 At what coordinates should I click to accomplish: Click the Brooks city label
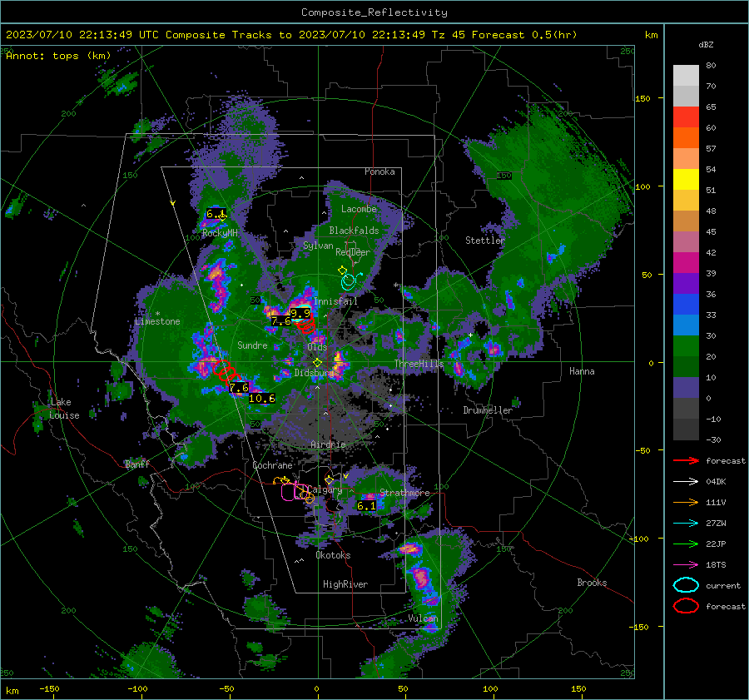click(x=592, y=583)
